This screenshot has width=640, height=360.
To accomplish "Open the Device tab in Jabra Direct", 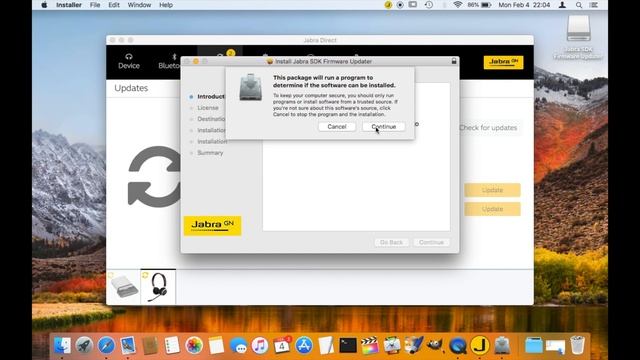I will tap(129, 61).
